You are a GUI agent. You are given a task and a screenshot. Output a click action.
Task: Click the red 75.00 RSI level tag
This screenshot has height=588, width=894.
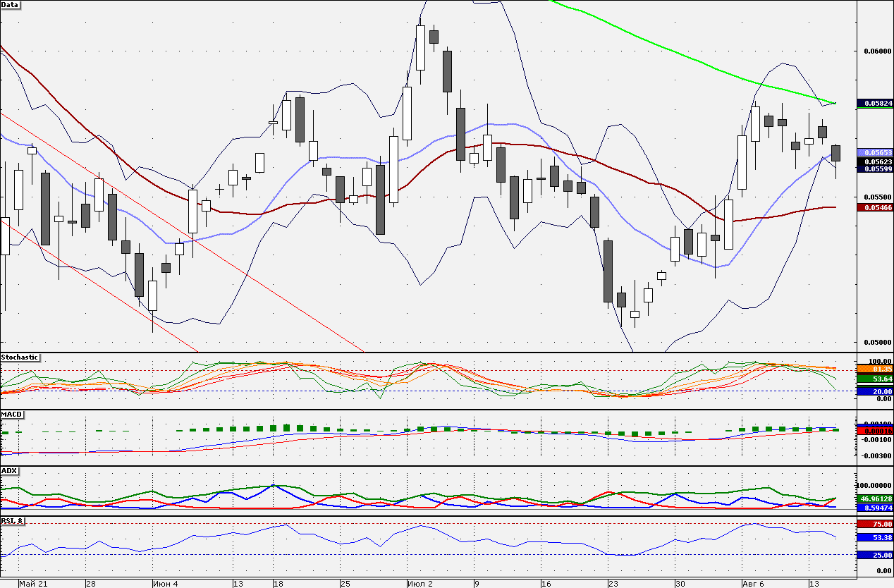click(x=875, y=524)
